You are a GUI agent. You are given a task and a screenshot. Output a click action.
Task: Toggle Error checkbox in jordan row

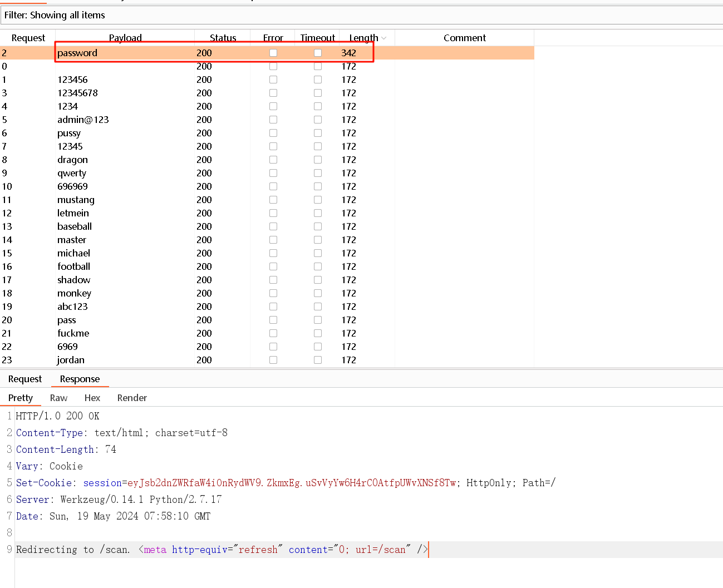coord(273,360)
